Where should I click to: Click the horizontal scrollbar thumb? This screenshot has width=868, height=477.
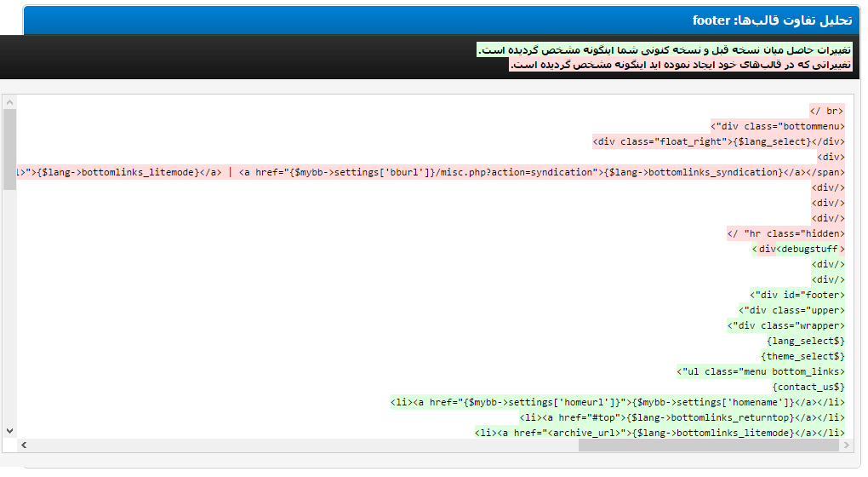[x=709, y=445]
